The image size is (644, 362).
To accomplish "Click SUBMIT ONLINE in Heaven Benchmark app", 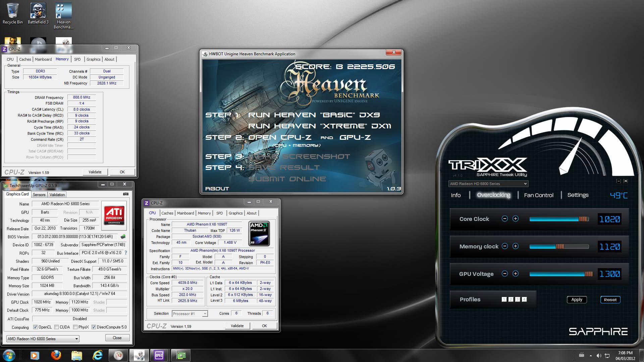I will pyautogui.click(x=287, y=179).
